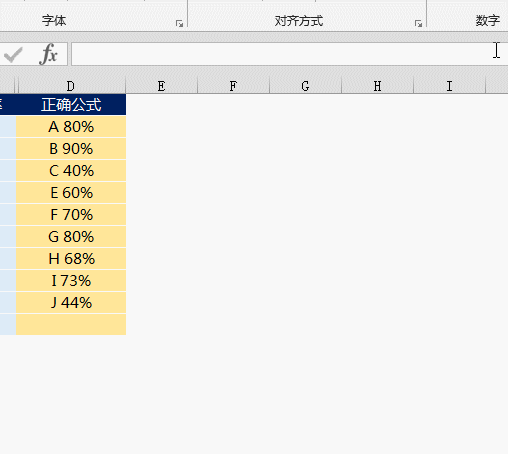Click the 数字 group label
This screenshot has height=454, width=508.
tap(488, 21)
